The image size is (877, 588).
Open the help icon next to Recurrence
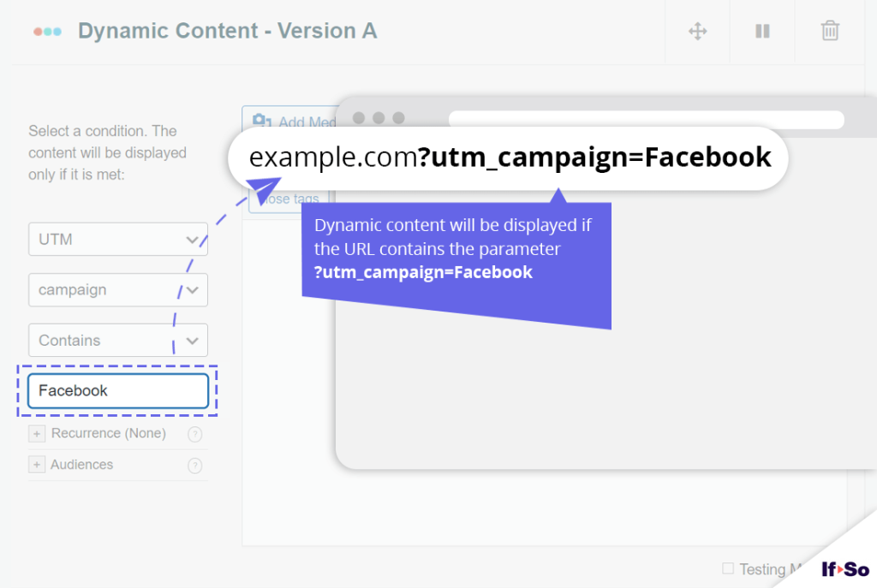click(x=194, y=434)
